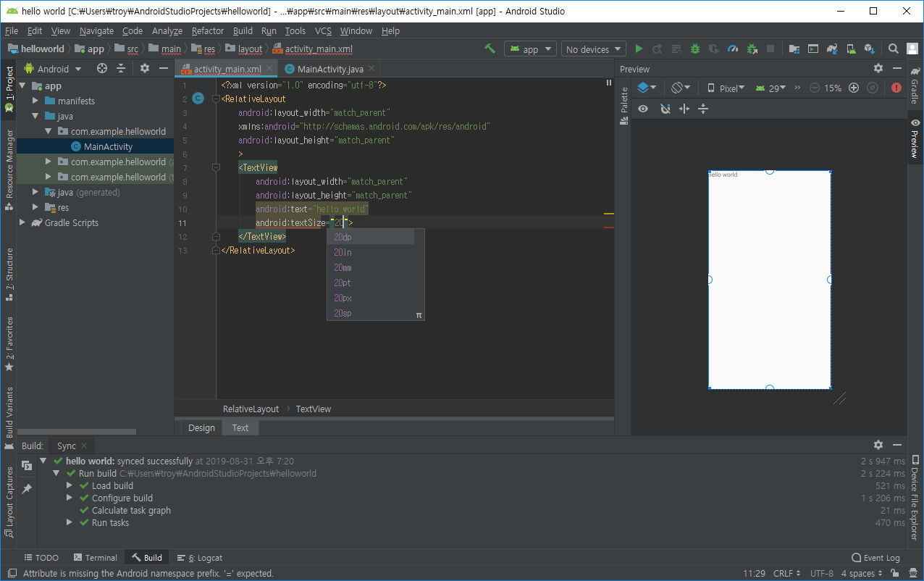The height and width of the screenshot is (581, 924).
Task: Zoom out the preview with minus icon
Action: click(815, 88)
